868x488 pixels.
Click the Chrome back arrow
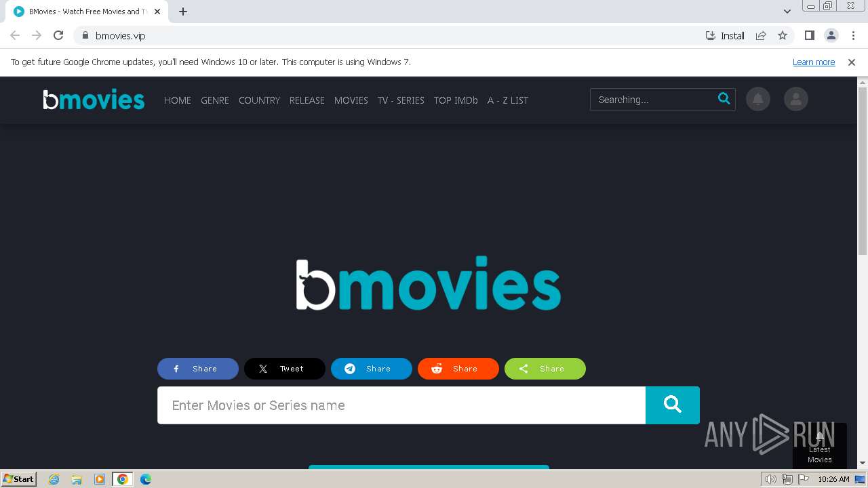pyautogui.click(x=15, y=35)
